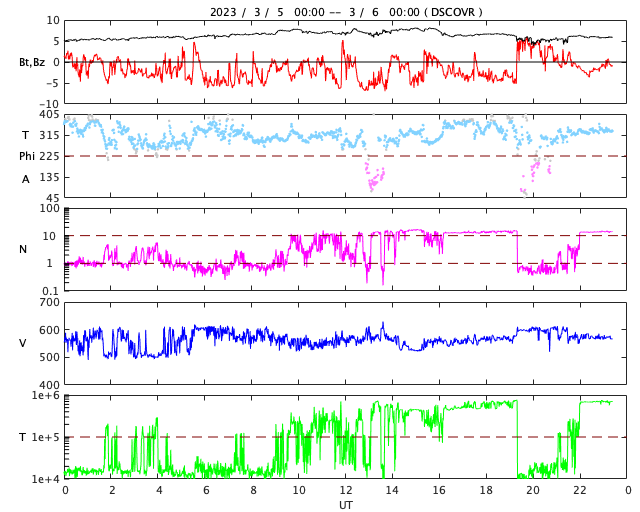
Task: Click the 16 hour UT tick
Action: pyautogui.click(x=439, y=490)
